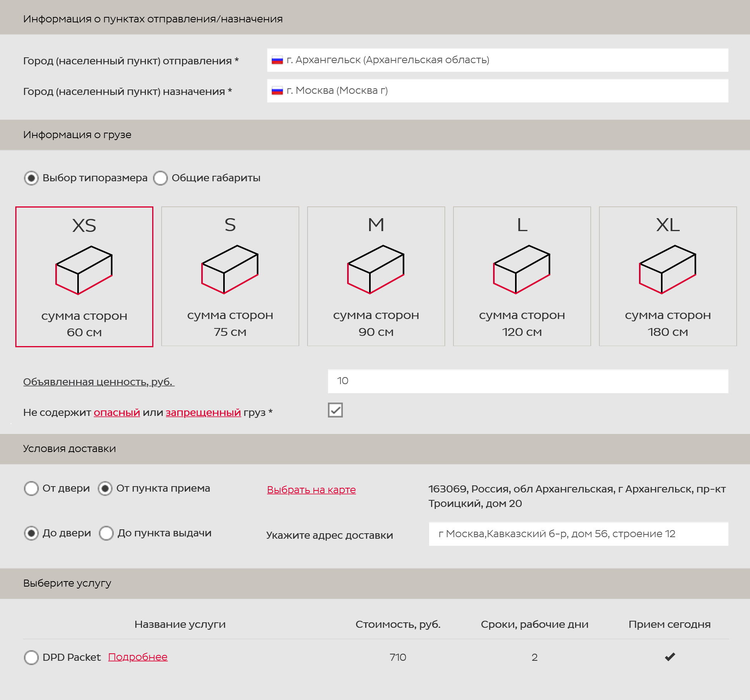Select the L parcel size box
The height and width of the screenshot is (700, 750).
click(522, 276)
